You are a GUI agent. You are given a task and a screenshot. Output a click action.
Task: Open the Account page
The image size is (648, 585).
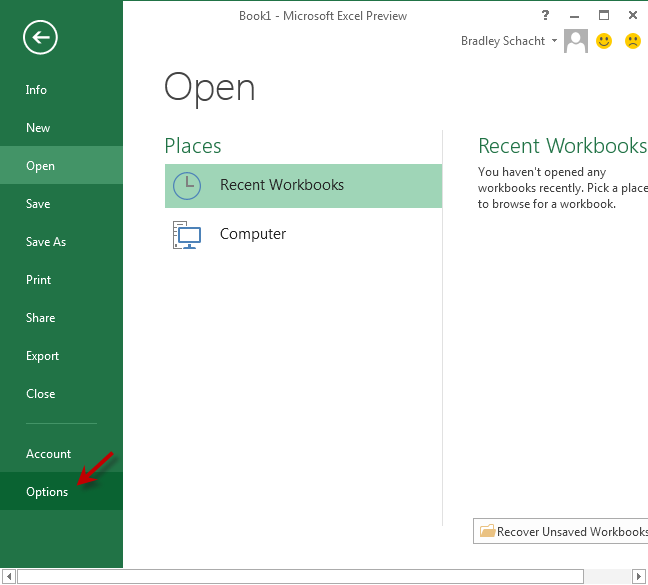point(61,454)
